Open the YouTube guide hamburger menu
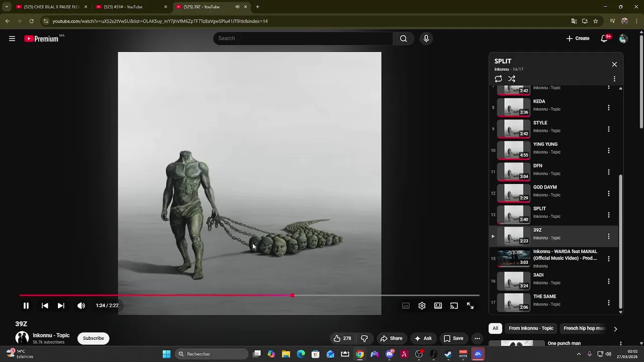 pos(12,38)
